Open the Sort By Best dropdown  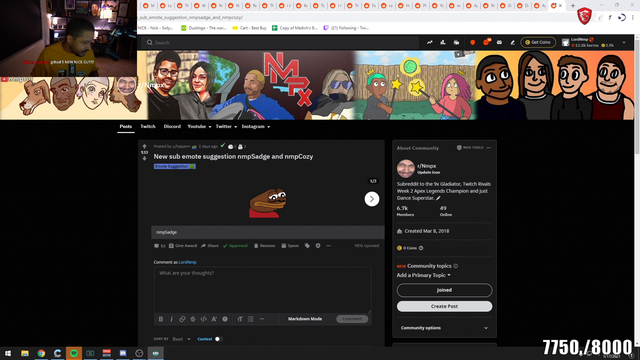pyautogui.click(x=181, y=339)
